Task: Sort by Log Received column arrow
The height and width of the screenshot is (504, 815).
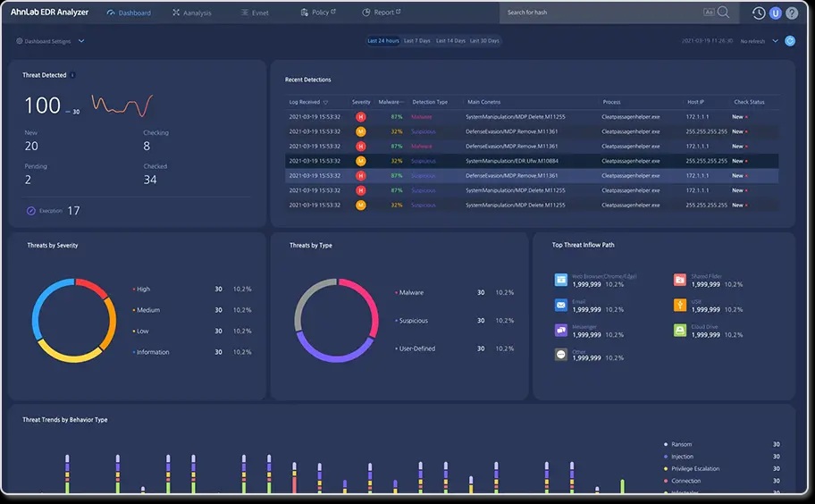Action: pyautogui.click(x=326, y=103)
